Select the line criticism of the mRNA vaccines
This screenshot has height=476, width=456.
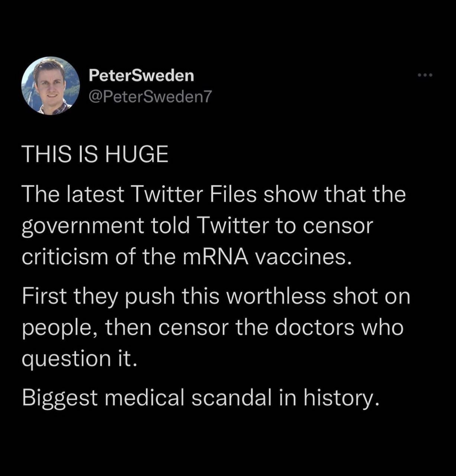coord(187,257)
